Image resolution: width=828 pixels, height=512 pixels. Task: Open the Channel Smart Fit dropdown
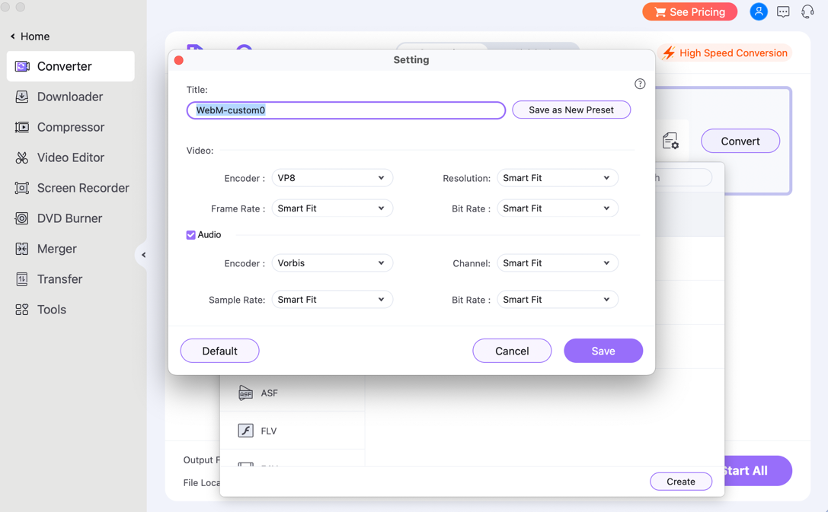pos(557,263)
